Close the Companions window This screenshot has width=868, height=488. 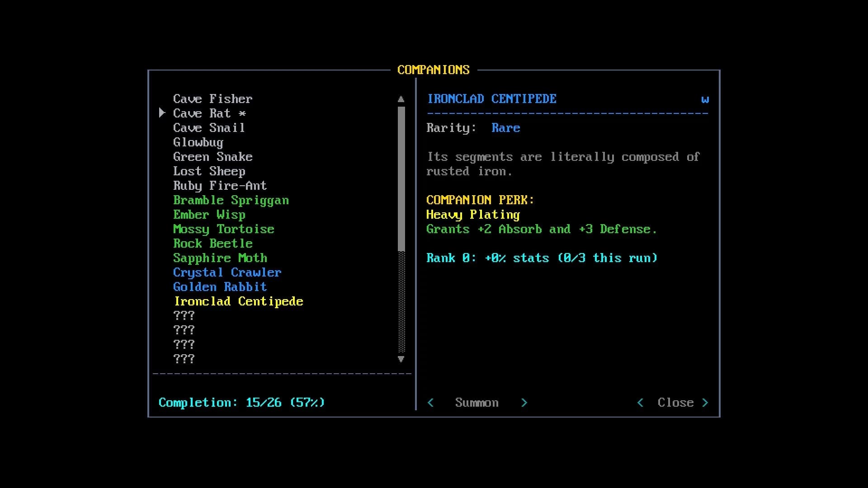(675, 403)
